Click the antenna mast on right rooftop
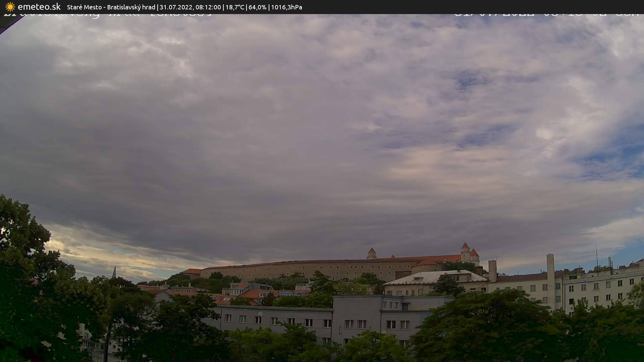 597,255
